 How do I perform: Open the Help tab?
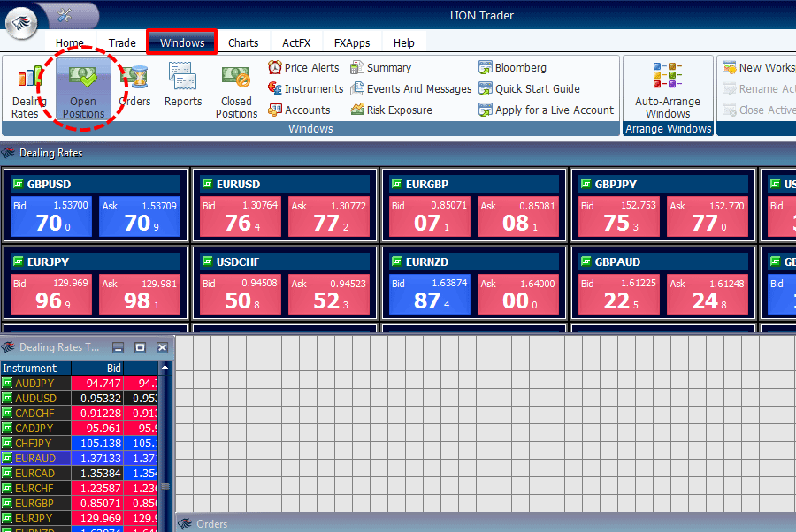pyautogui.click(x=404, y=43)
